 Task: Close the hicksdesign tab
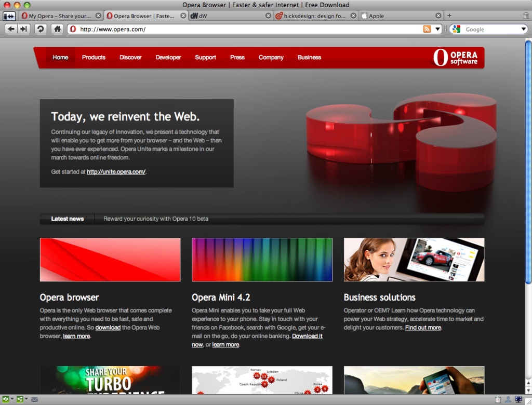pos(353,16)
